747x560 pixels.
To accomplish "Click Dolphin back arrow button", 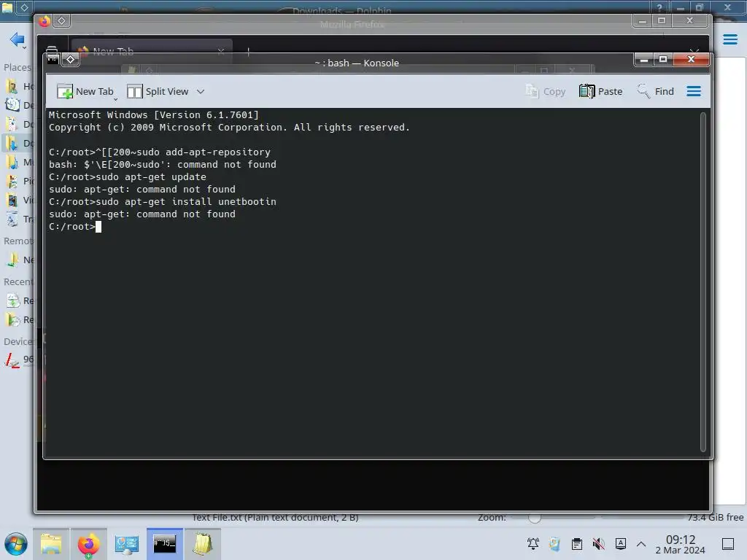I will [x=17, y=39].
